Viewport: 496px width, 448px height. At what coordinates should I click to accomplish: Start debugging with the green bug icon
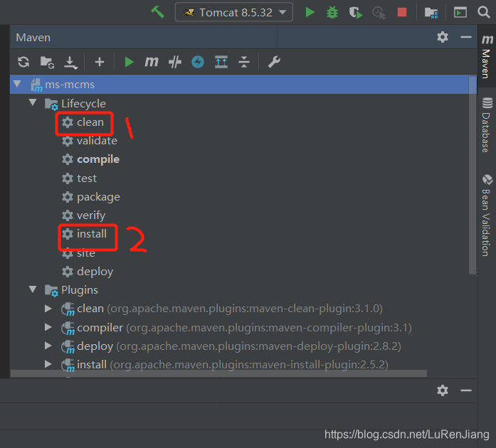click(x=332, y=12)
